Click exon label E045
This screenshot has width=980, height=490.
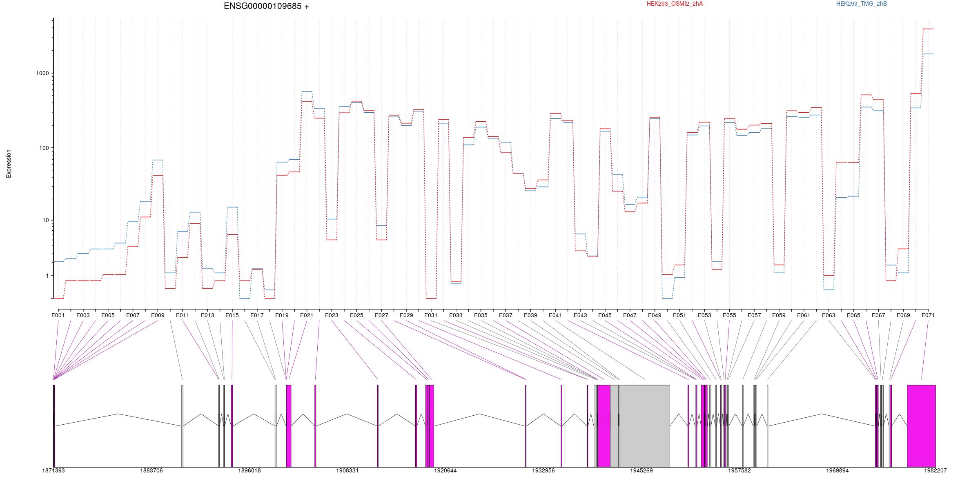[x=605, y=315]
